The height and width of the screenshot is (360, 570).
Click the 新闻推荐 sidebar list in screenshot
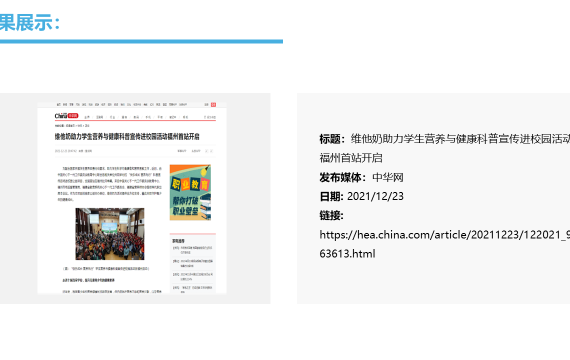pos(193,266)
